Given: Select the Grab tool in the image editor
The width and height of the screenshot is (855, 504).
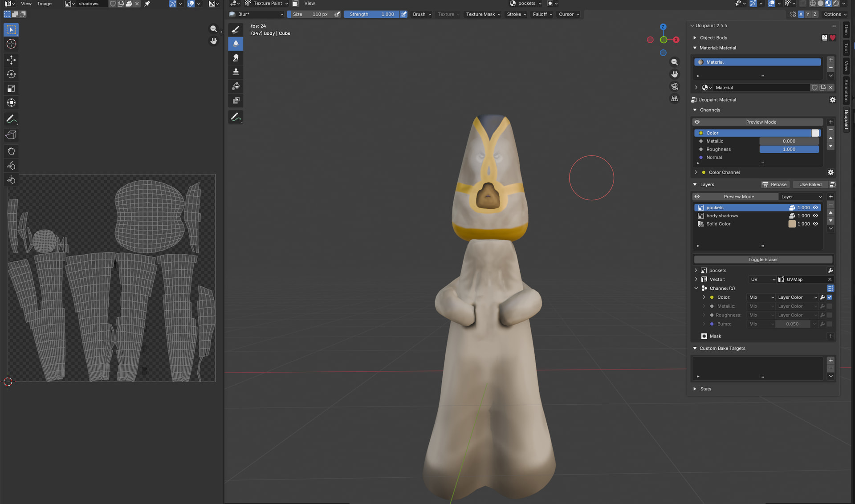Looking at the screenshot, I should [11, 151].
